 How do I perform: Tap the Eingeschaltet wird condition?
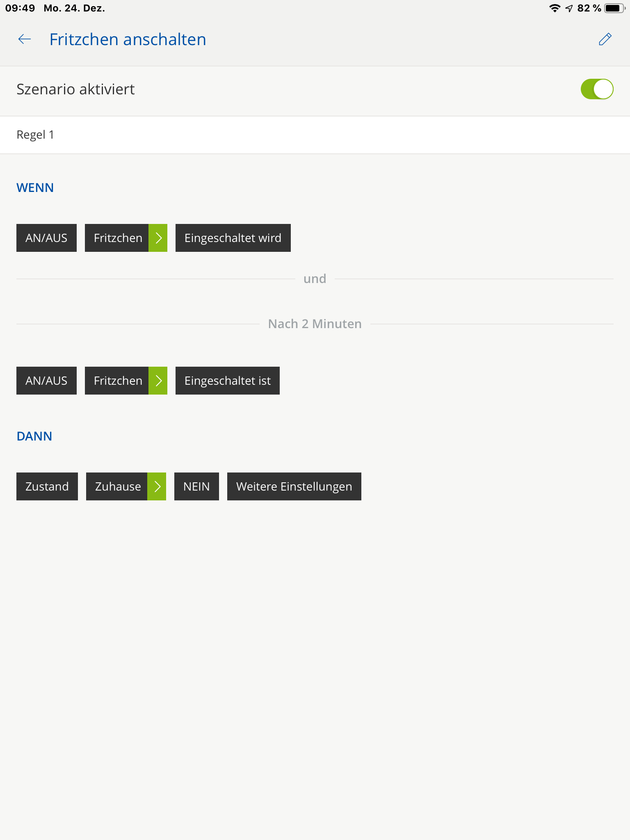tap(233, 238)
